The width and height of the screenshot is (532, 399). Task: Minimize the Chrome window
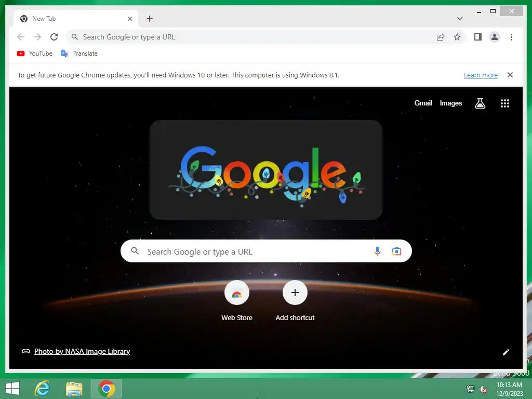click(x=478, y=11)
